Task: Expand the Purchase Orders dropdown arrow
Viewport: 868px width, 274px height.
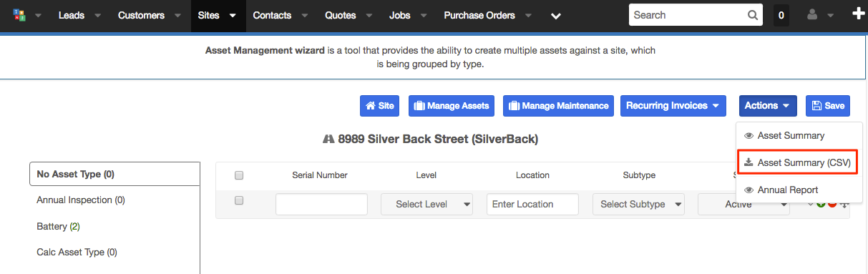Action: (x=528, y=16)
